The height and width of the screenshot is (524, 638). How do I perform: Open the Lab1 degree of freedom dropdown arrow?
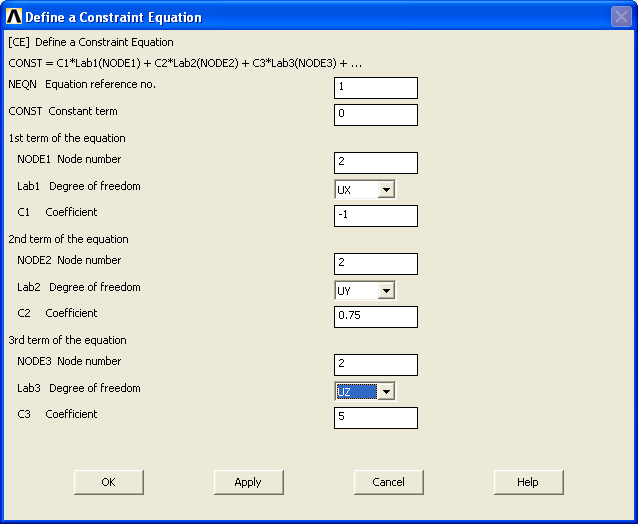point(386,190)
